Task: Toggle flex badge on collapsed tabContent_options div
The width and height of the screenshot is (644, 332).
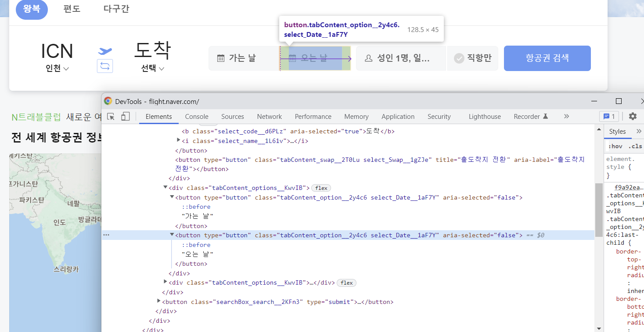Action: pos(347,283)
